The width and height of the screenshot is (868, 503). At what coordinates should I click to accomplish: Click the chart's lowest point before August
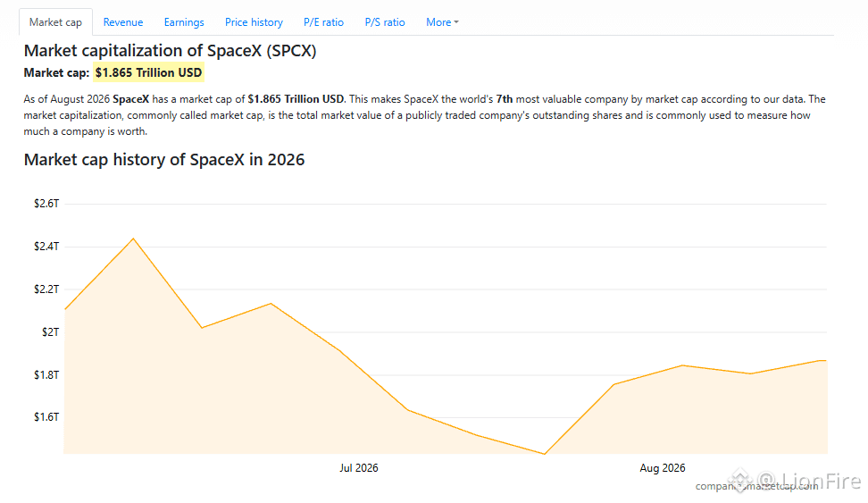(x=545, y=454)
